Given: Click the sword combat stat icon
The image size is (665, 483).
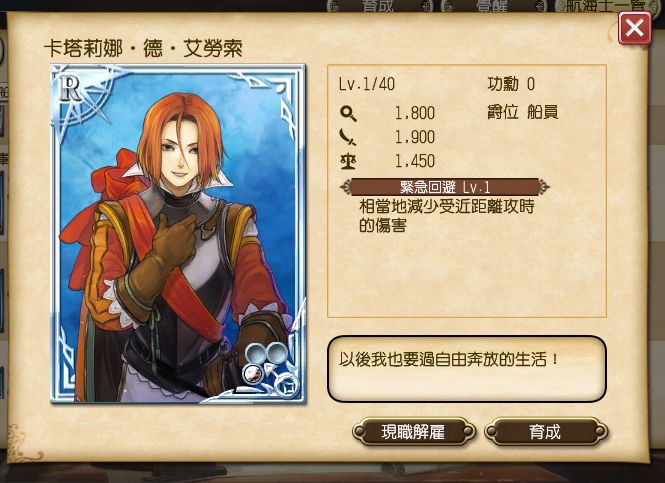Looking at the screenshot, I should pyautogui.click(x=348, y=137).
